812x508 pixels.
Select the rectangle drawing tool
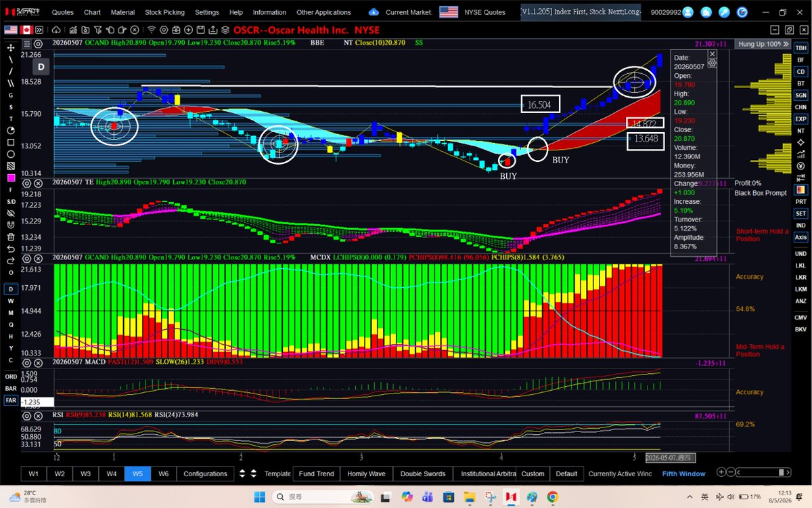(11, 142)
